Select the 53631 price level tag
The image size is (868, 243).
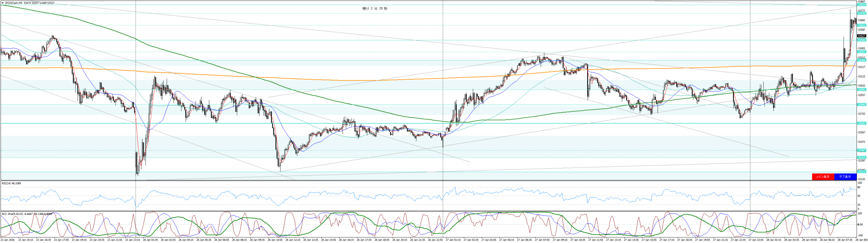coord(861,25)
